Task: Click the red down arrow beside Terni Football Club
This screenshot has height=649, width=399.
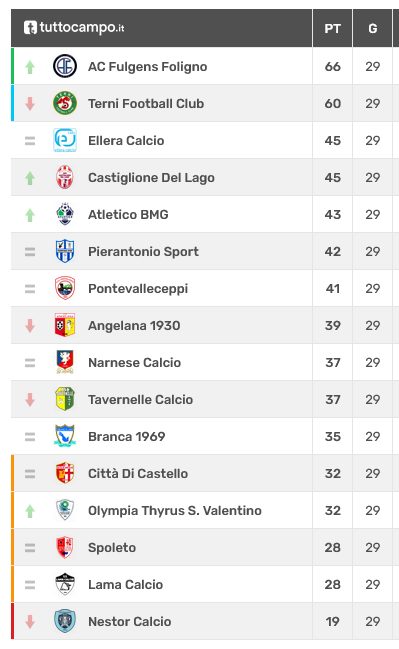Action: click(x=30, y=103)
